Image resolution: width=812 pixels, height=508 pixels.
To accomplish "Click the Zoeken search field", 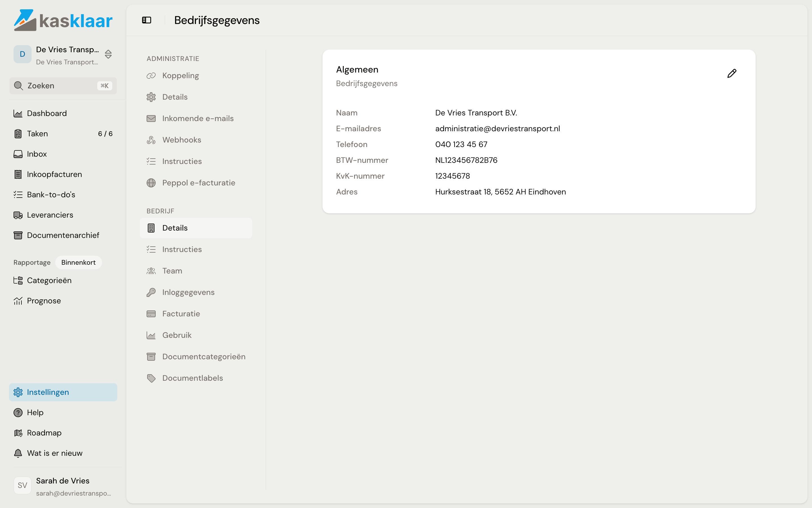I will click(63, 86).
